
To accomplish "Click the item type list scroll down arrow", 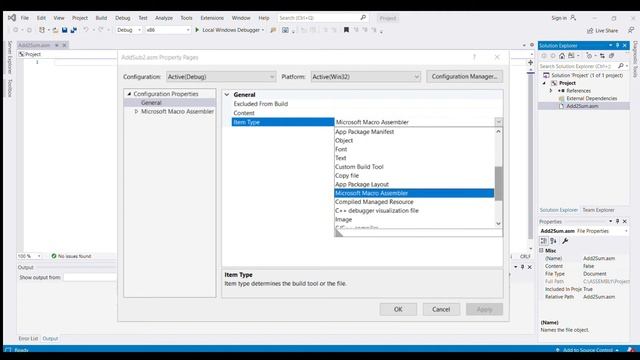I will click(498, 224).
